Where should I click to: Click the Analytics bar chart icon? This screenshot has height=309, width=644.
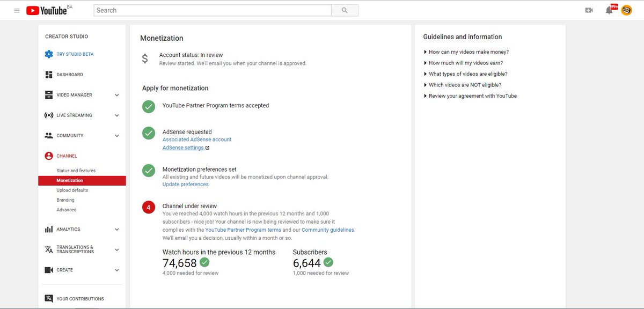click(49, 230)
